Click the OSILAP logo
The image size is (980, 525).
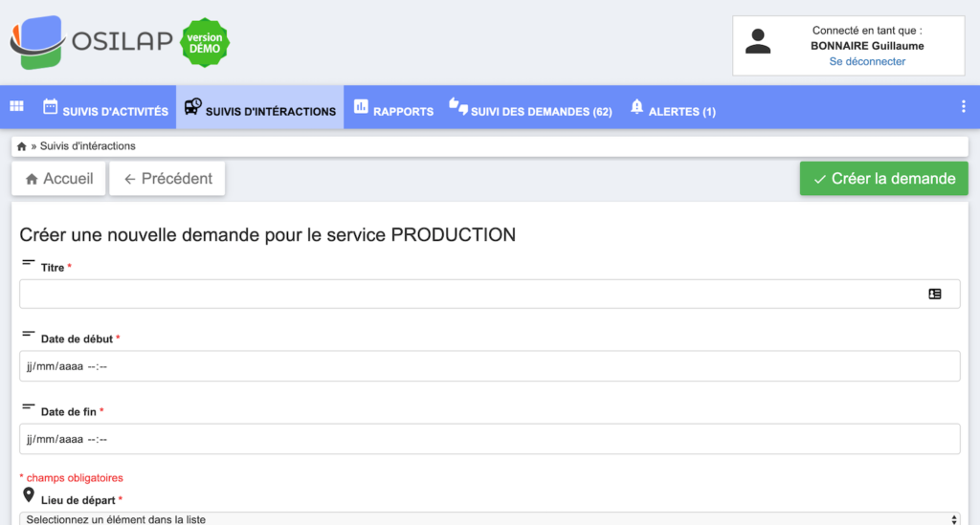[x=91, y=42]
